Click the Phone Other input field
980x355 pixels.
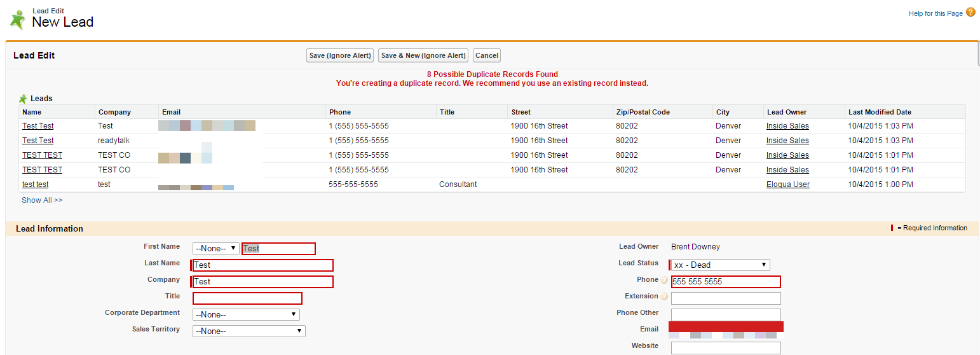point(726,315)
